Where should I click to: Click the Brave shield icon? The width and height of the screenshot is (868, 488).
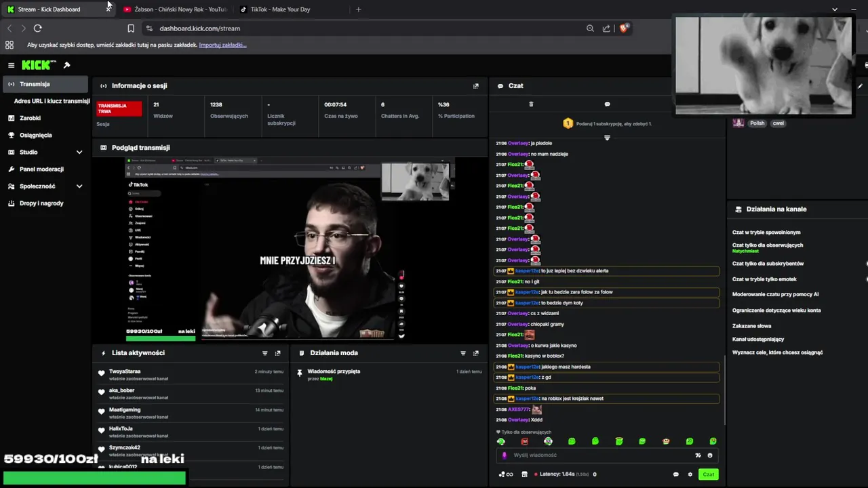[x=624, y=28]
